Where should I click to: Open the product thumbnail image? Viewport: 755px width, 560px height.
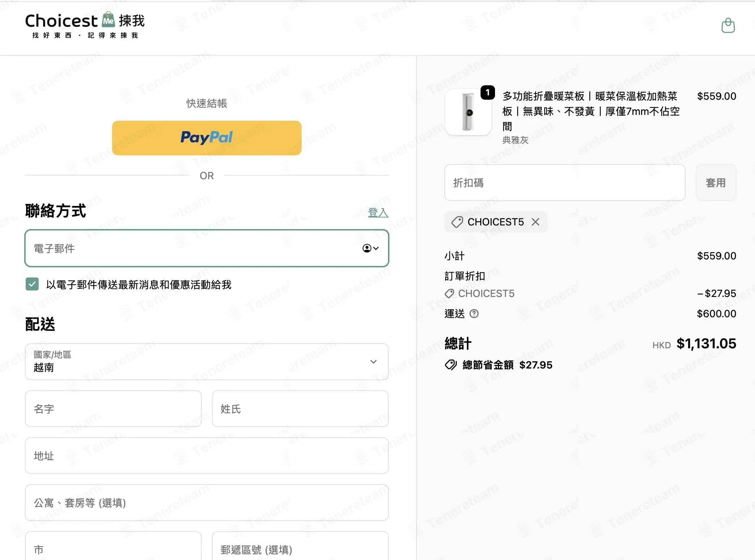click(468, 112)
